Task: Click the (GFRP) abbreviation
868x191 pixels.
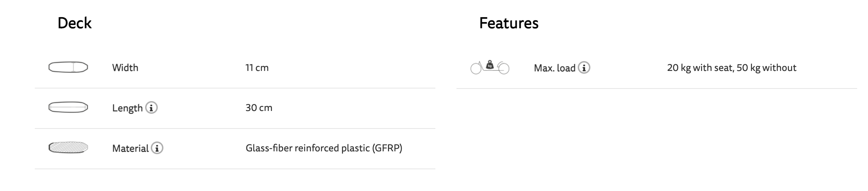Action: (387, 148)
